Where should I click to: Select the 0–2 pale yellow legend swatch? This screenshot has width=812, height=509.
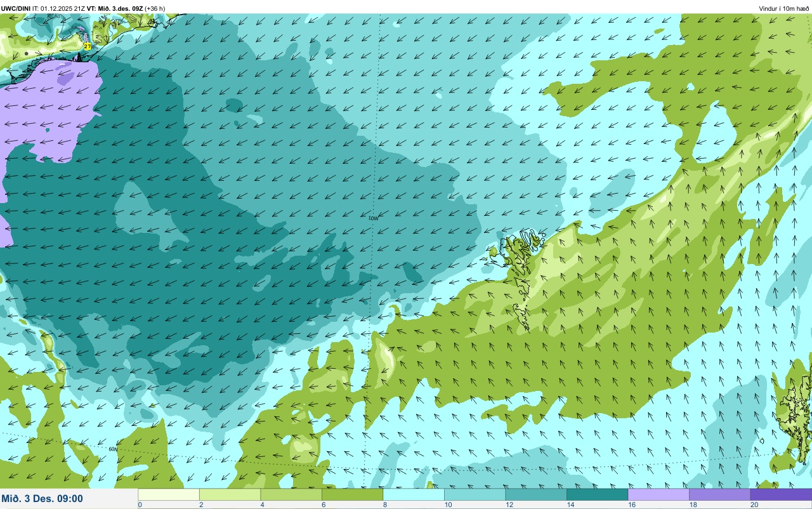(x=169, y=494)
